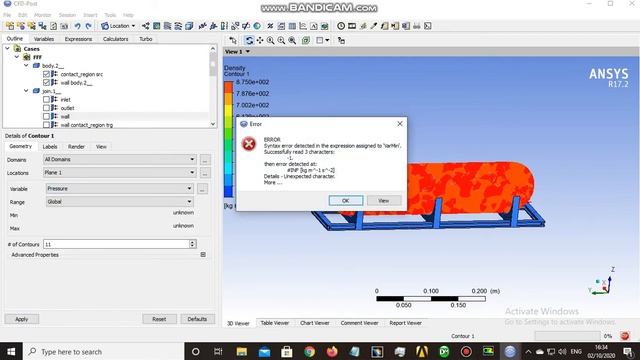Click the ellipsis button beside Domains
This screenshot has width=640, height=360.
(205, 159)
